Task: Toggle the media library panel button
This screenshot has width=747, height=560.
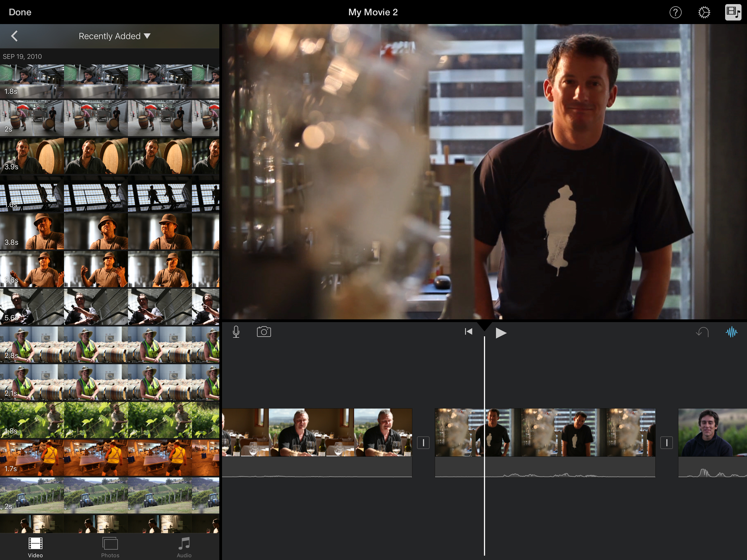Action: point(733,13)
